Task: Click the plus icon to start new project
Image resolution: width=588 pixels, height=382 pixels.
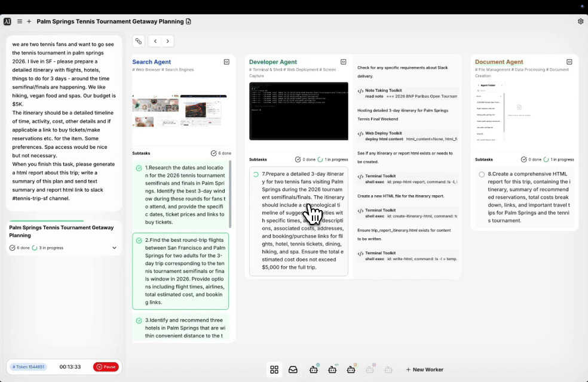Action: click(29, 21)
